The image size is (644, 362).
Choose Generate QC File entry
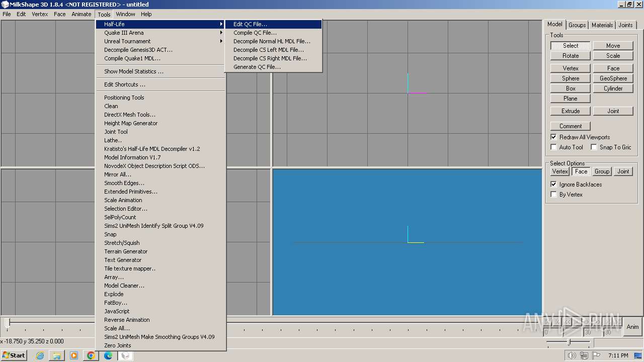(x=273, y=67)
